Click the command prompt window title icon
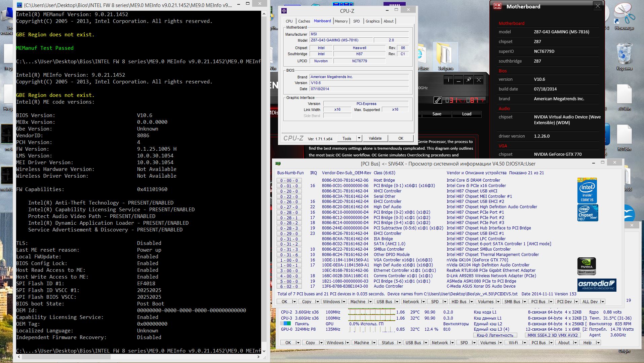The width and height of the screenshot is (644, 363). coord(19,5)
